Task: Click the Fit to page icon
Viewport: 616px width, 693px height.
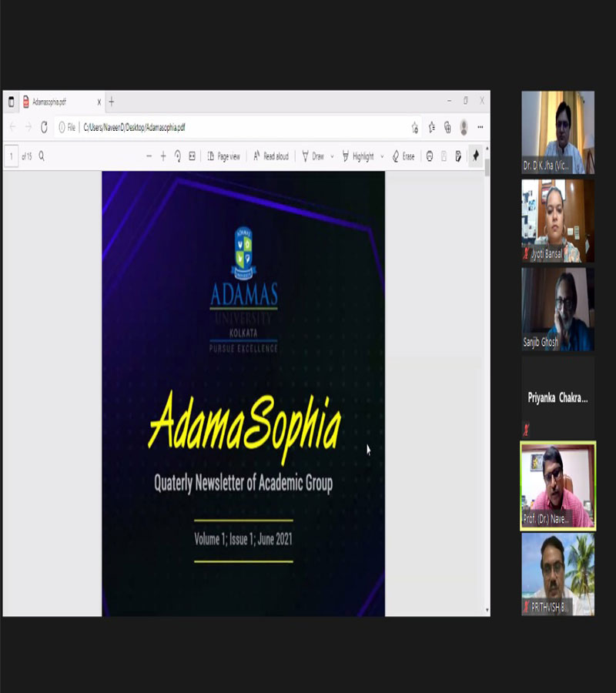Action: pyautogui.click(x=192, y=156)
